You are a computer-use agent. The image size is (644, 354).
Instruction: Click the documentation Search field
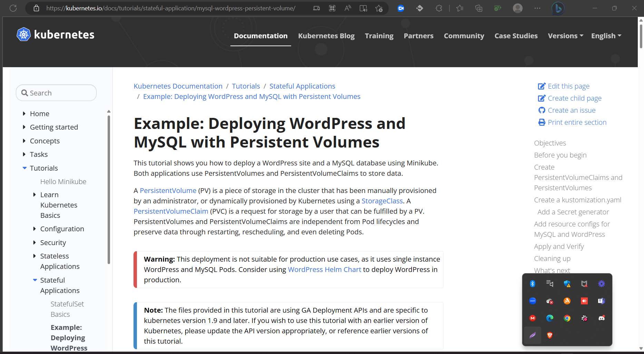tap(56, 93)
